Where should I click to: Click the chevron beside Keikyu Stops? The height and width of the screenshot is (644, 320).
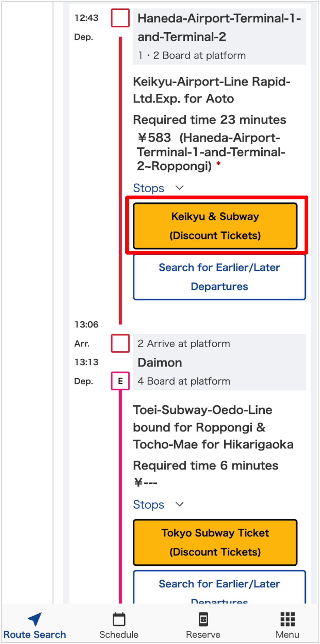pyautogui.click(x=179, y=188)
